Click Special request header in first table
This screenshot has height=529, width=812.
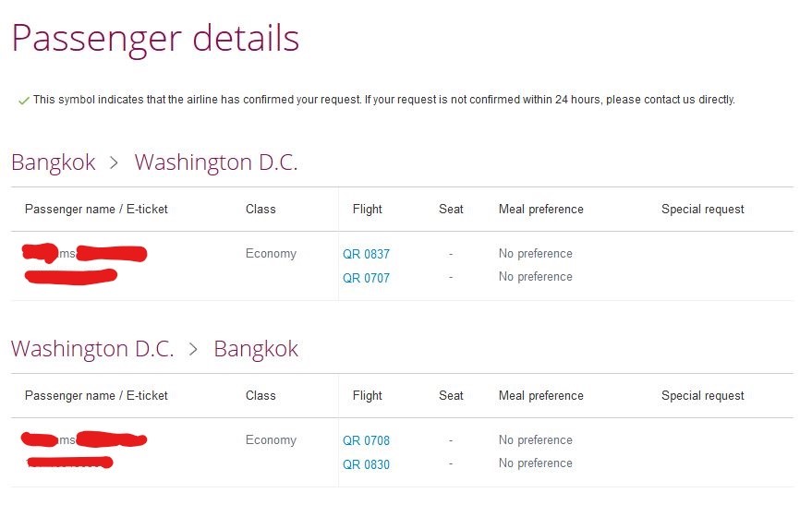(702, 210)
